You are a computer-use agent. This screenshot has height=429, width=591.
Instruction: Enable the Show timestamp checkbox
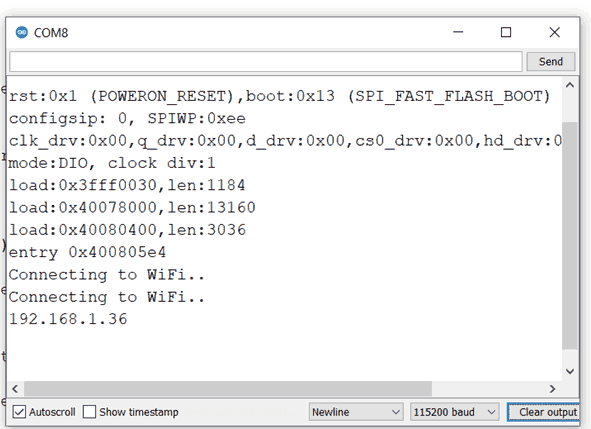click(x=89, y=412)
